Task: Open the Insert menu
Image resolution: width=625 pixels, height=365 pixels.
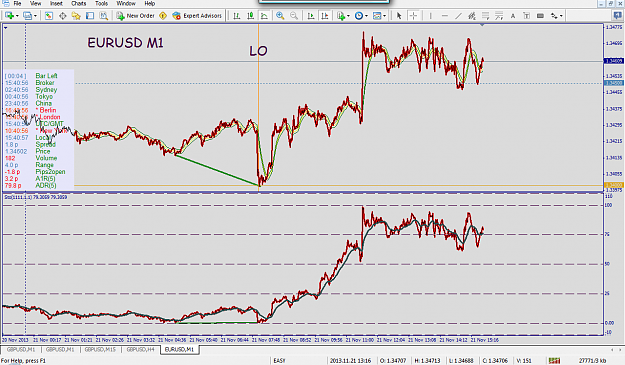Action: (x=56, y=3)
